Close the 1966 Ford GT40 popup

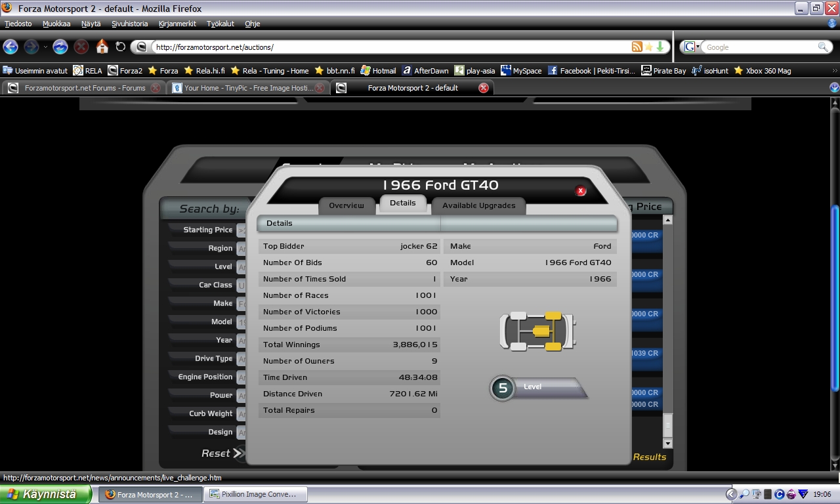click(580, 191)
